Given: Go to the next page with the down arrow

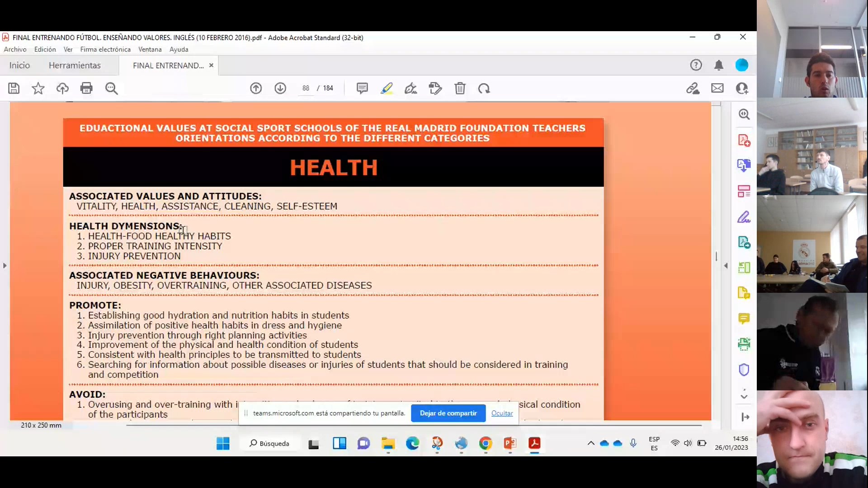Looking at the screenshot, I should [x=280, y=88].
